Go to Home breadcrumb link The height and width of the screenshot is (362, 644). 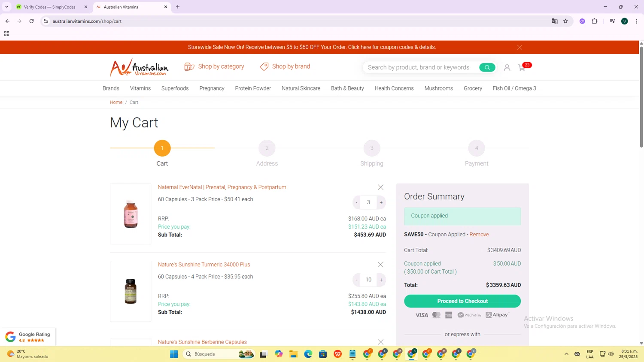[116, 103]
